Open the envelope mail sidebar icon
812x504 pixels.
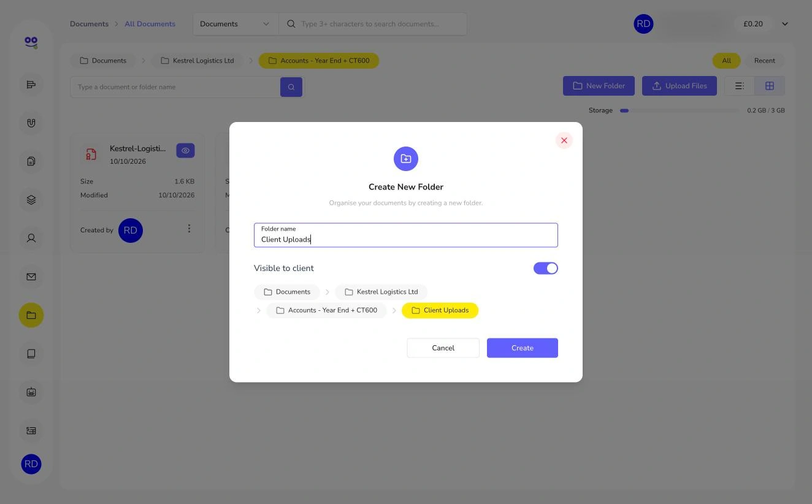pos(31,277)
